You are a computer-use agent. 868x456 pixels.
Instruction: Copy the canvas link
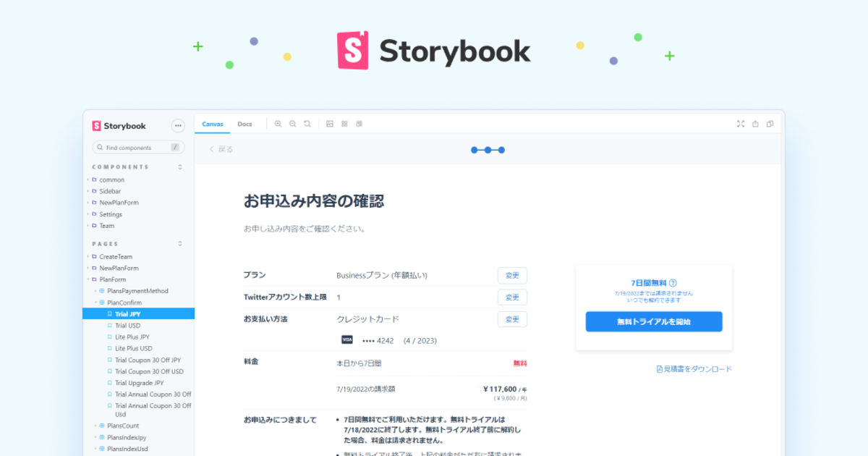click(770, 124)
